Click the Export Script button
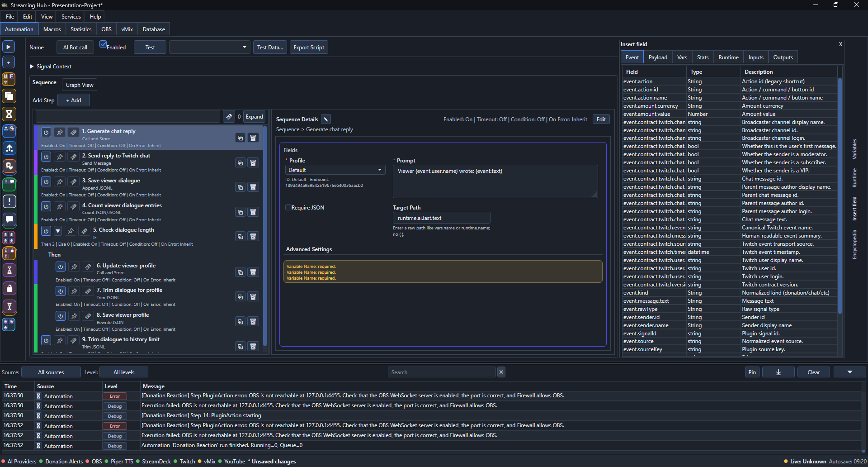 309,47
